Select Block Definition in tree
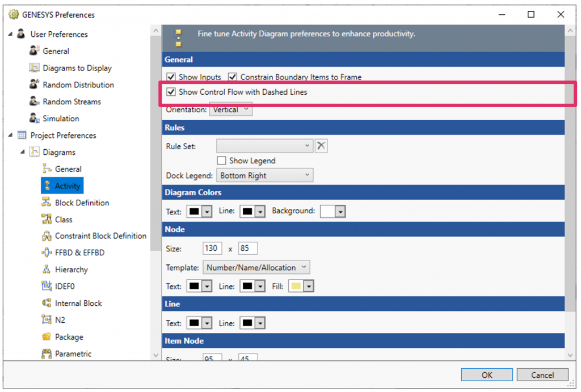Screen dimensions: 581x392 (82, 203)
